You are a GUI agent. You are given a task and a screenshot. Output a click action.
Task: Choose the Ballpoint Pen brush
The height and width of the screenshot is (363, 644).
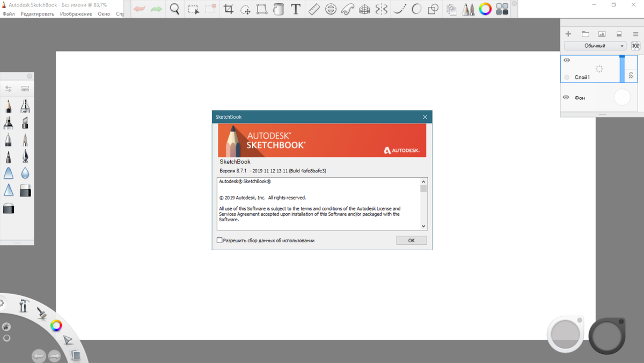[x=9, y=140]
